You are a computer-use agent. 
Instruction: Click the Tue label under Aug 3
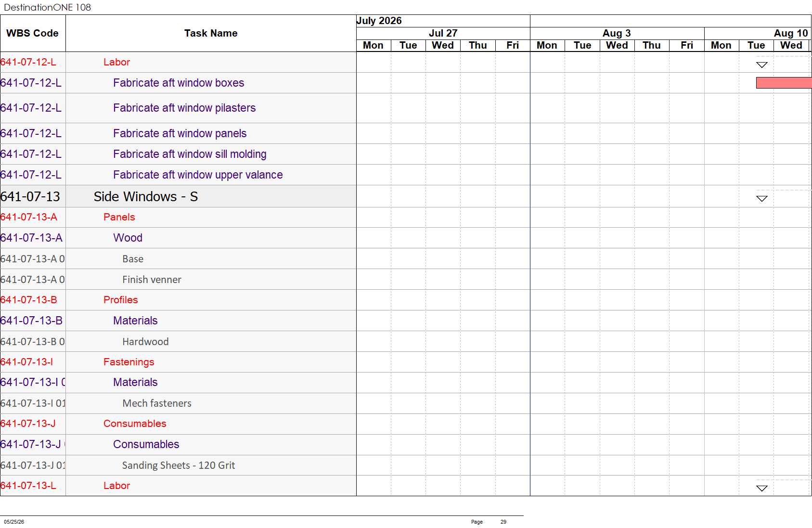point(582,45)
